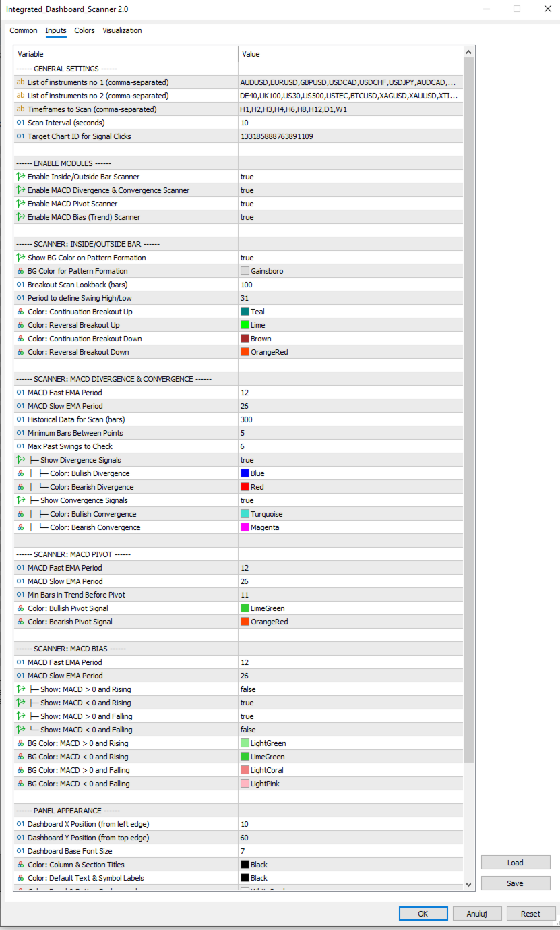Click the Blue Bullish Divergence color swatch
The height and width of the screenshot is (930, 560).
click(245, 473)
